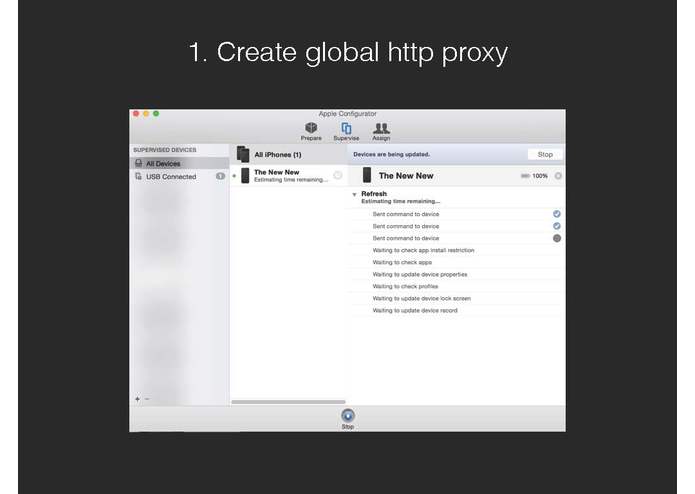Select USB Connected in sidebar
Viewport: 695px width, 494px height.
[x=180, y=176]
